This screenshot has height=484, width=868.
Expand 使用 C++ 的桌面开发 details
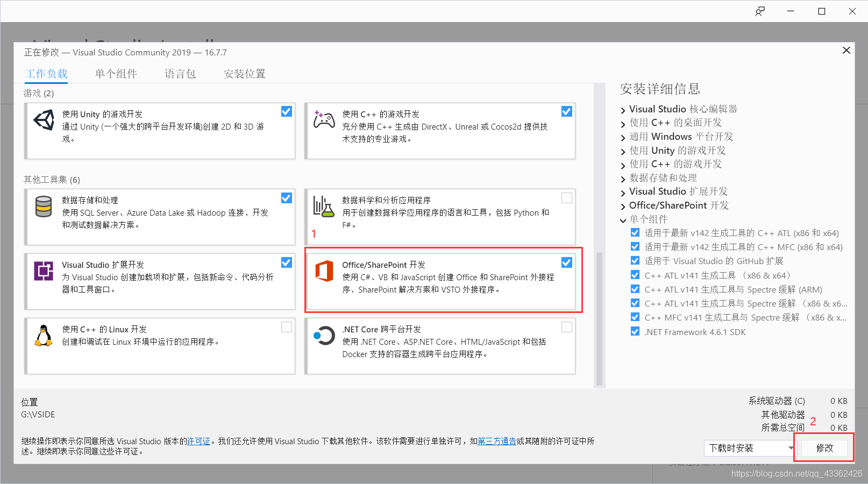coord(623,123)
